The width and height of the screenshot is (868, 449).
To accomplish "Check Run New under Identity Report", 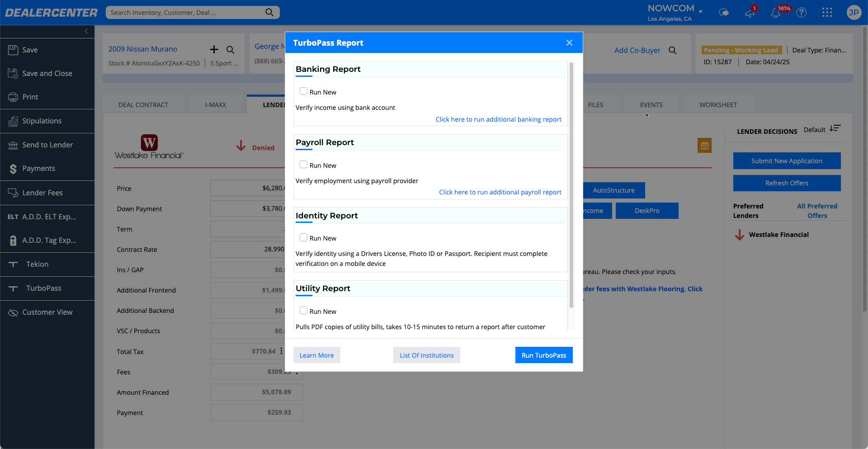I will [303, 237].
